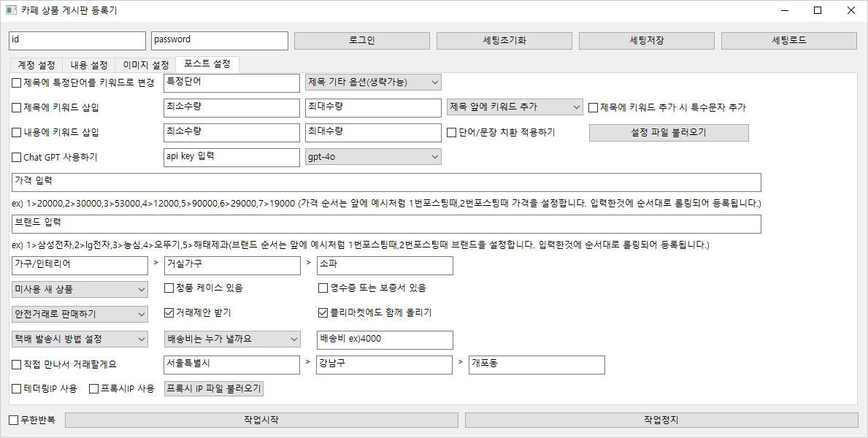Focus the api key 입력 field

click(231, 157)
